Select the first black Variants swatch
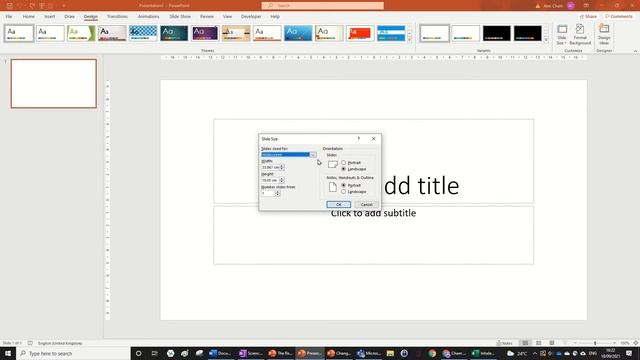The width and height of the screenshot is (640, 360). point(496,33)
